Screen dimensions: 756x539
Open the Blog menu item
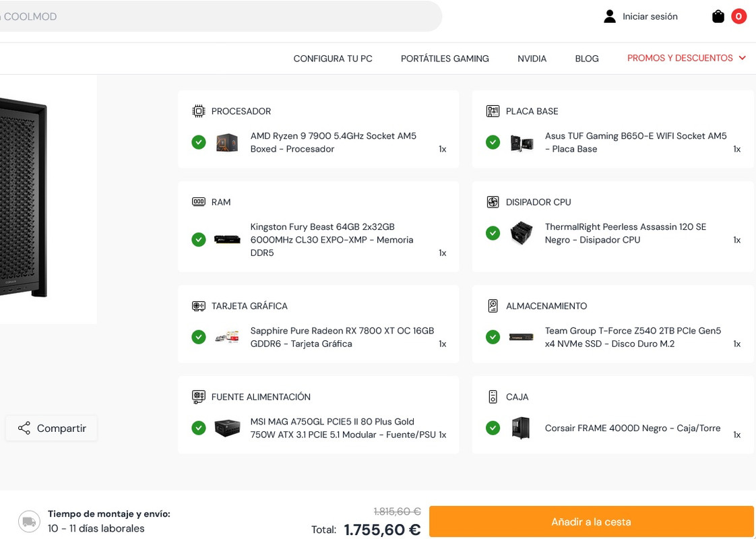pyautogui.click(x=587, y=59)
